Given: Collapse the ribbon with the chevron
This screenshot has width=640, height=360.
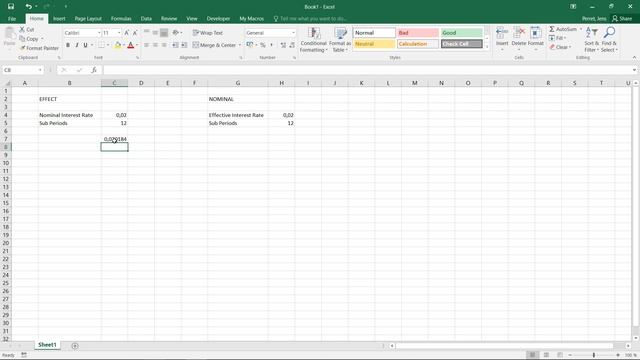Looking at the screenshot, I should point(634,58).
